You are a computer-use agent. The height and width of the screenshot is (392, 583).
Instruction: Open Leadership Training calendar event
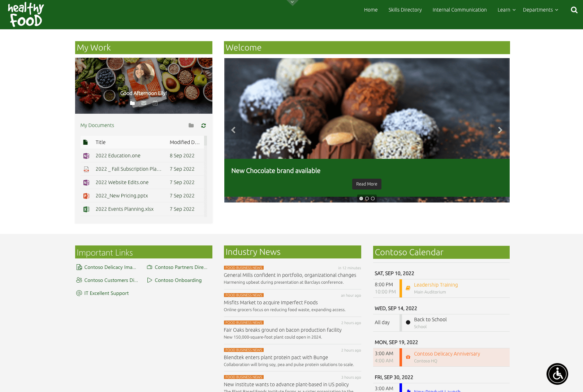coord(436,285)
